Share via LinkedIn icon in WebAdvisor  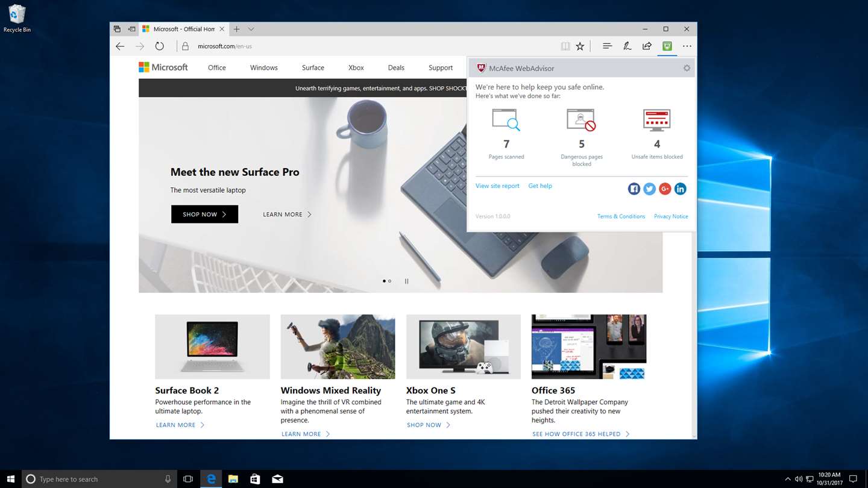680,189
